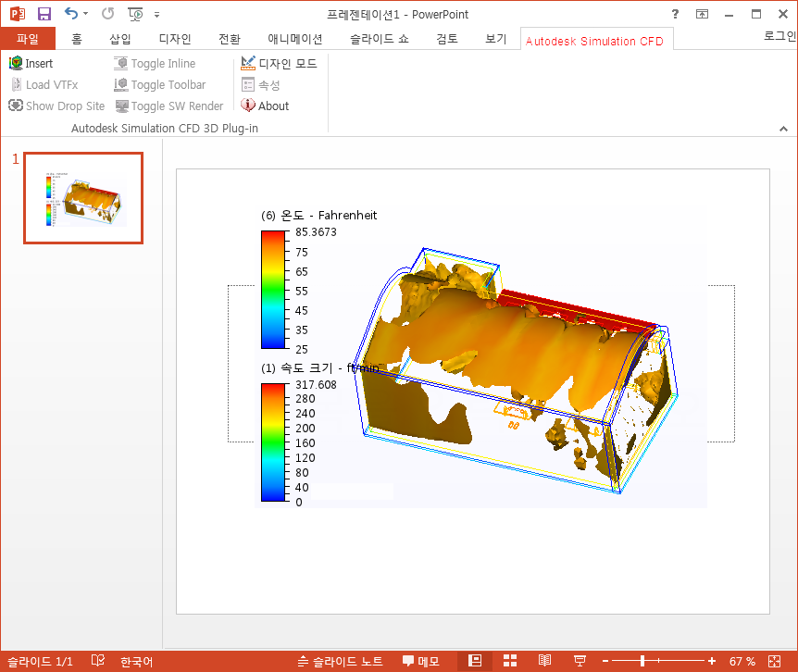The width and height of the screenshot is (798, 672).
Task: Switch to the 검토 Review tab
Action: pyautogui.click(x=447, y=39)
